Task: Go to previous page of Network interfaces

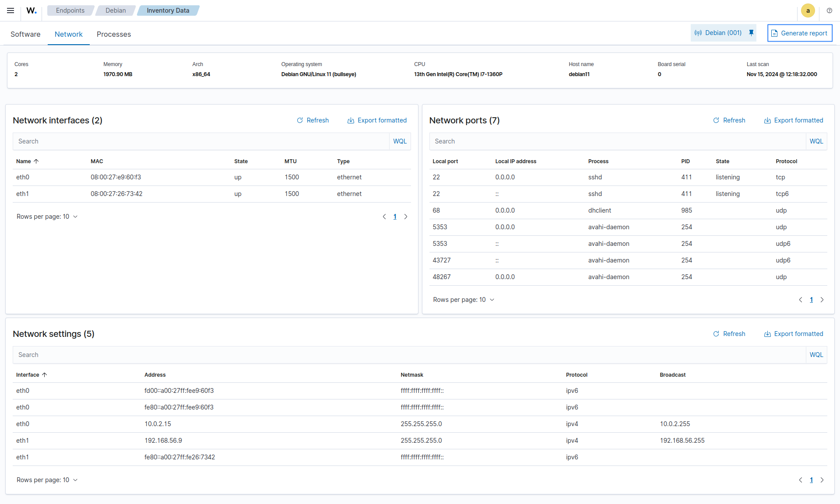Action: click(384, 217)
